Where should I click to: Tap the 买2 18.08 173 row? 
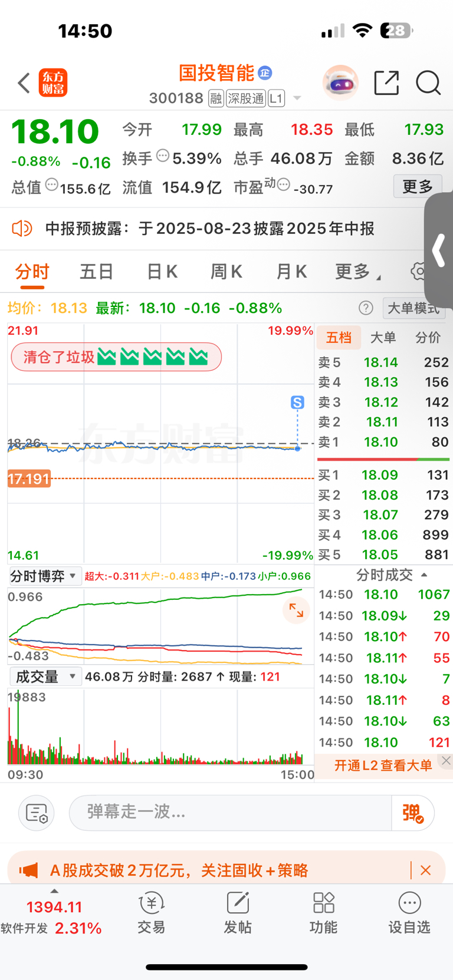tap(383, 495)
